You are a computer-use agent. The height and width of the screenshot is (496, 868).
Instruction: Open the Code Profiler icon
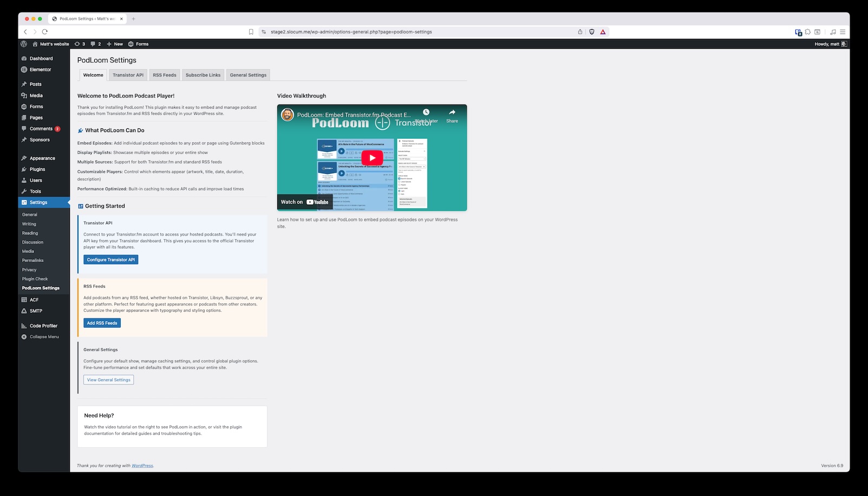(x=24, y=325)
